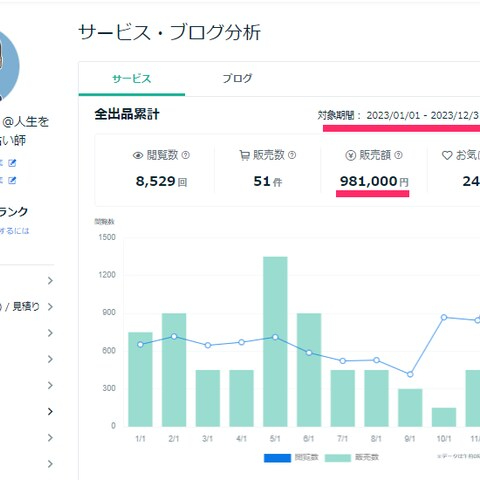Expand the first sidebar menu chevron
The height and width of the screenshot is (480, 480).
[x=50, y=281]
